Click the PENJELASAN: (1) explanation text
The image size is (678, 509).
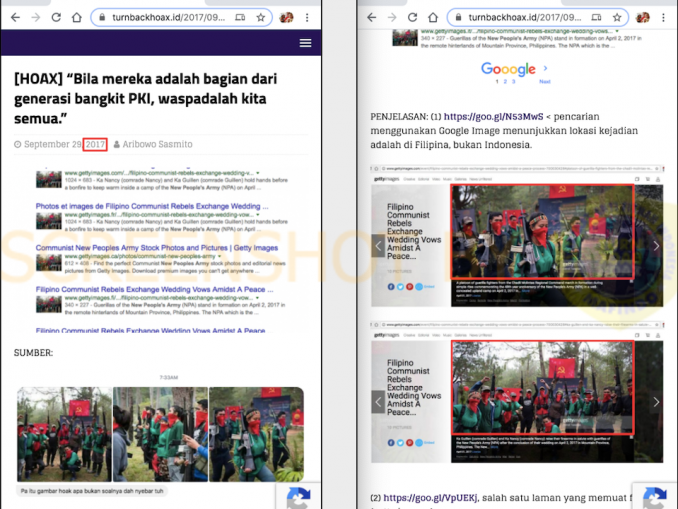504,131
